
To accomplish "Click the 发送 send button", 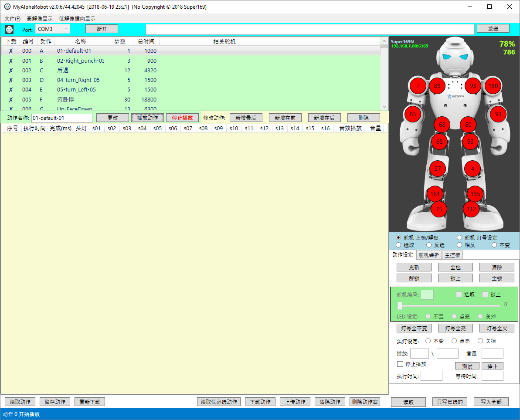I will (x=493, y=28).
